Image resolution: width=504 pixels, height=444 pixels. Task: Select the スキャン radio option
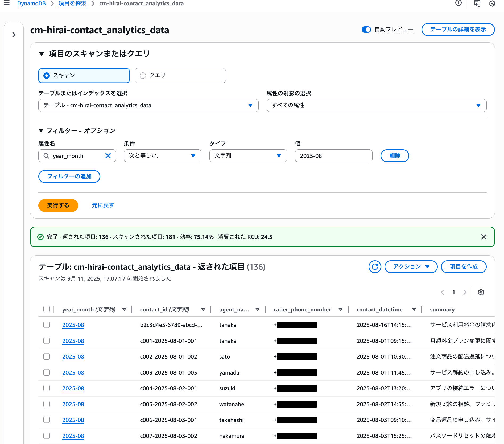click(x=84, y=76)
